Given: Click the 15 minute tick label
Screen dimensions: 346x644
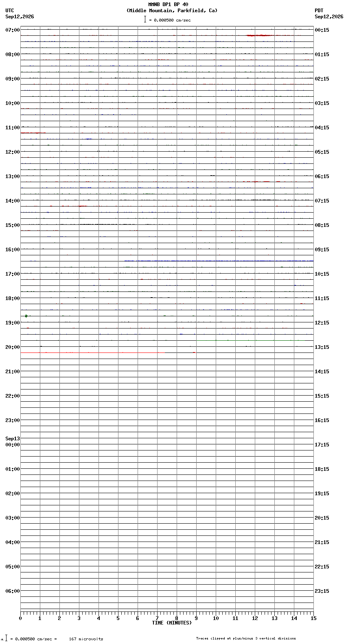Looking at the screenshot, I should [x=313, y=618].
